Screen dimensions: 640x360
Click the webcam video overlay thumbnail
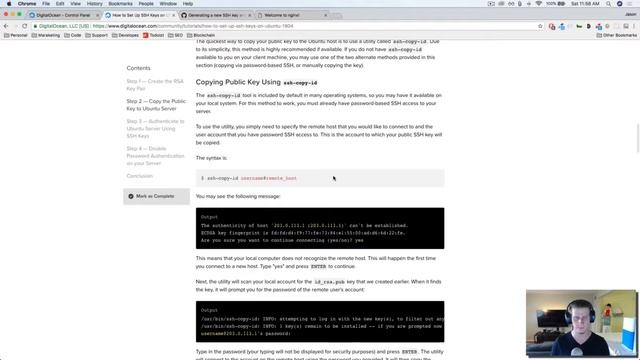(x=581, y=323)
